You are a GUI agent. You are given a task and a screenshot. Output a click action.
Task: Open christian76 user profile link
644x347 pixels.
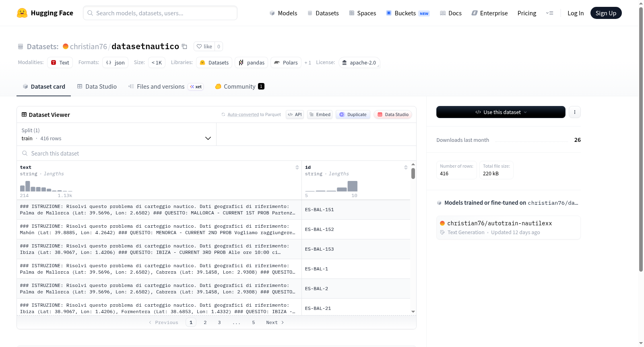click(x=89, y=46)
